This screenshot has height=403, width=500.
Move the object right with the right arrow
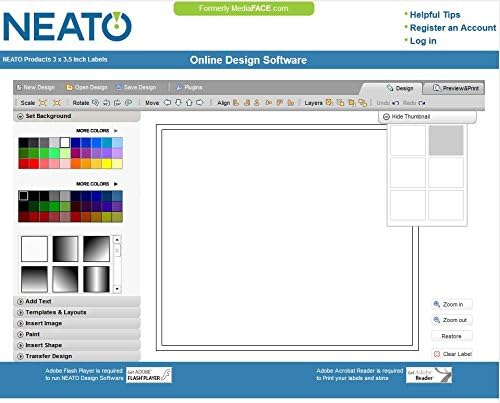point(200,103)
